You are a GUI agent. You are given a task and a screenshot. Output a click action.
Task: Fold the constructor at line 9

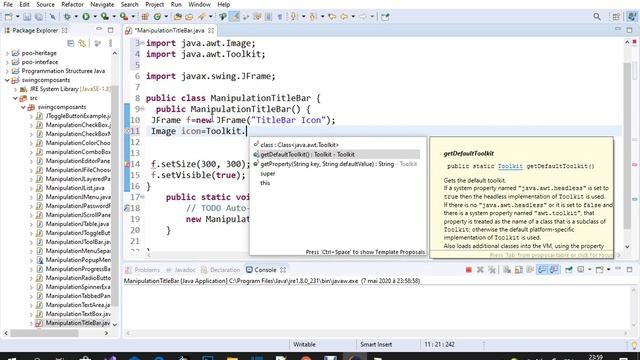point(142,109)
